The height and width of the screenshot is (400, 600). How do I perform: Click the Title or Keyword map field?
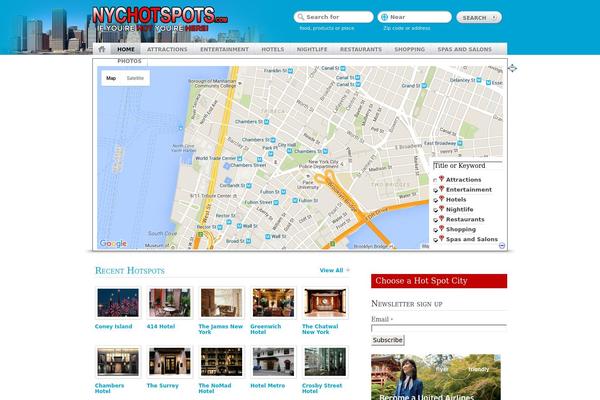(x=468, y=166)
